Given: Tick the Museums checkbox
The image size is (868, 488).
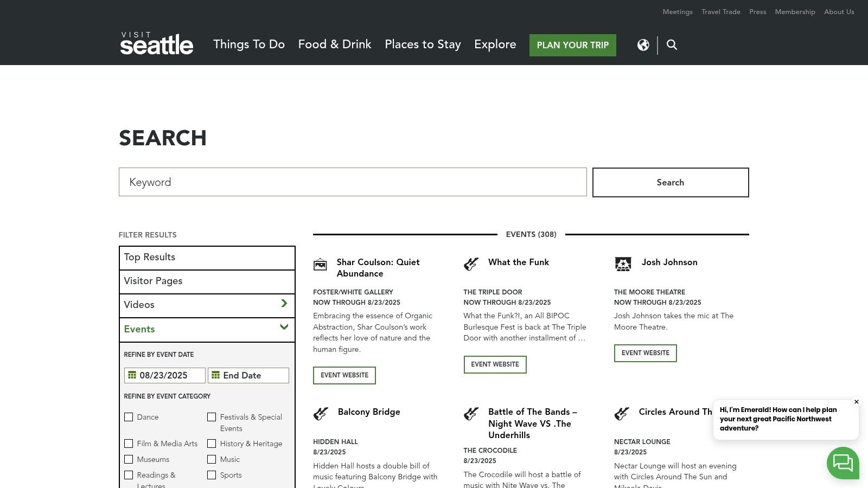Looking at the screenshot, I should point(129,459).
